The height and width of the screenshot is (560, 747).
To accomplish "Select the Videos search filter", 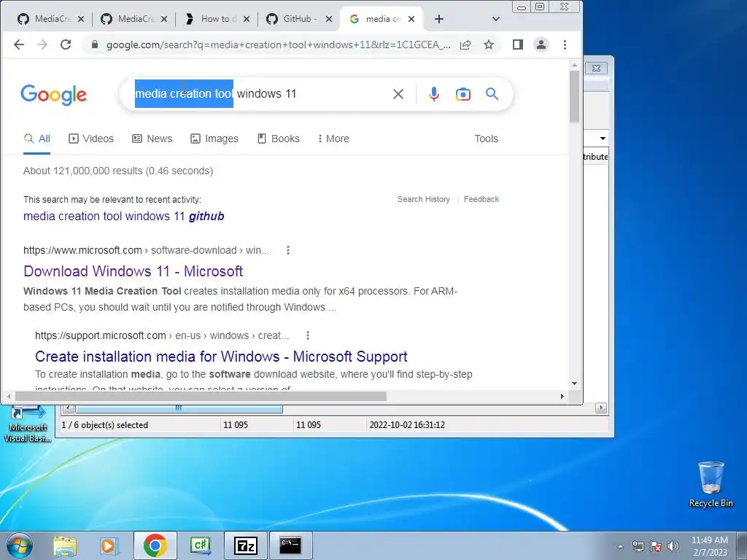I will [x=91, y=139].
